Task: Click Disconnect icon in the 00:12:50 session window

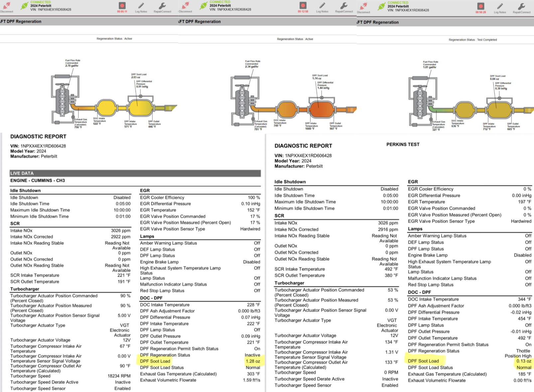Action: [x=186, y=6]
